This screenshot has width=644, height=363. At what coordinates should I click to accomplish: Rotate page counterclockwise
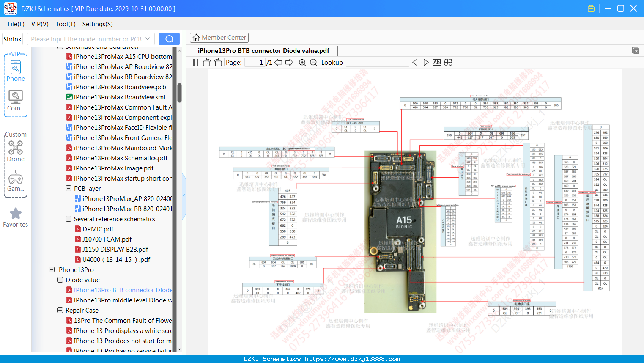click(207, 63)
